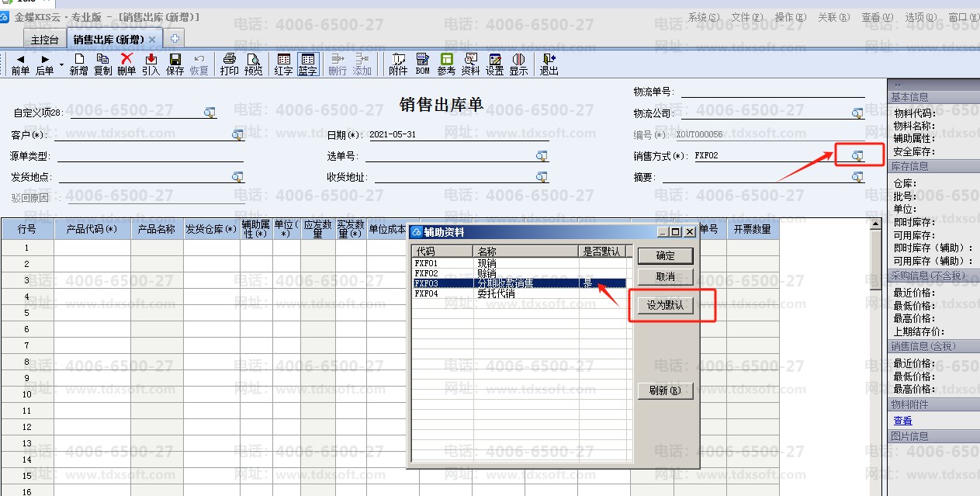Open the 关联(R) menu
The height and width of the screenshot is (496, 980).
pyautogui.click(x=834, y=17)
